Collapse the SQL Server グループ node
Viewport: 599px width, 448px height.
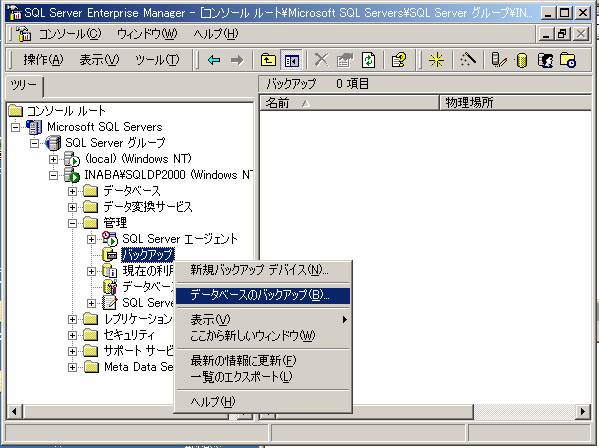(x=35, y=143)
